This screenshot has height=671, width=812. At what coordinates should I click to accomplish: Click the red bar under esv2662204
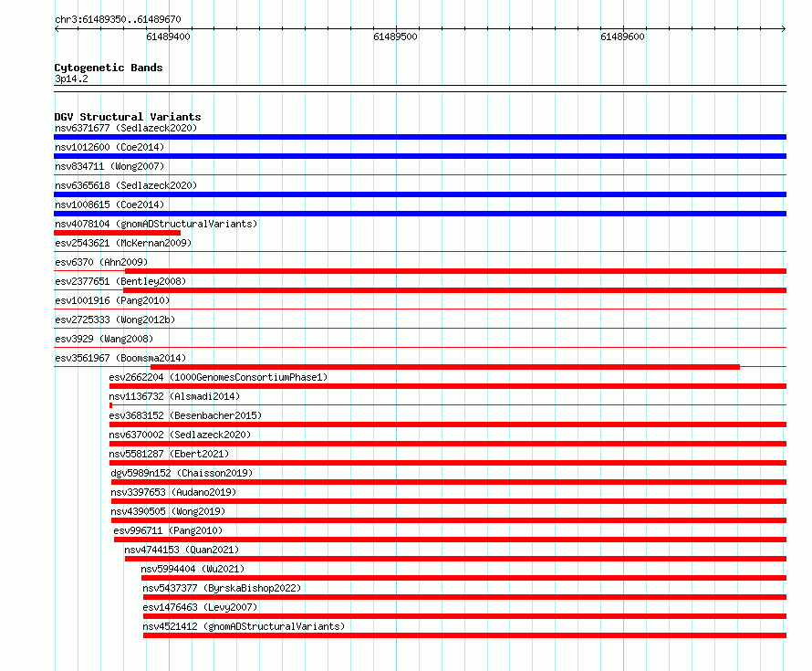[448, 386]
